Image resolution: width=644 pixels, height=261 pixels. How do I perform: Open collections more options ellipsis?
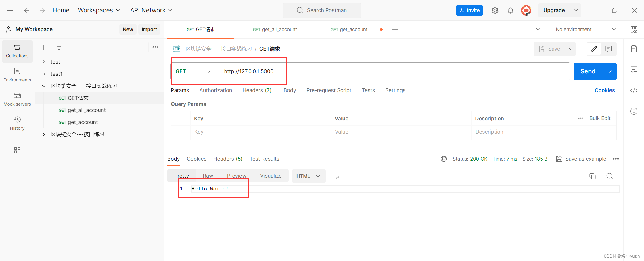(156, 47)
